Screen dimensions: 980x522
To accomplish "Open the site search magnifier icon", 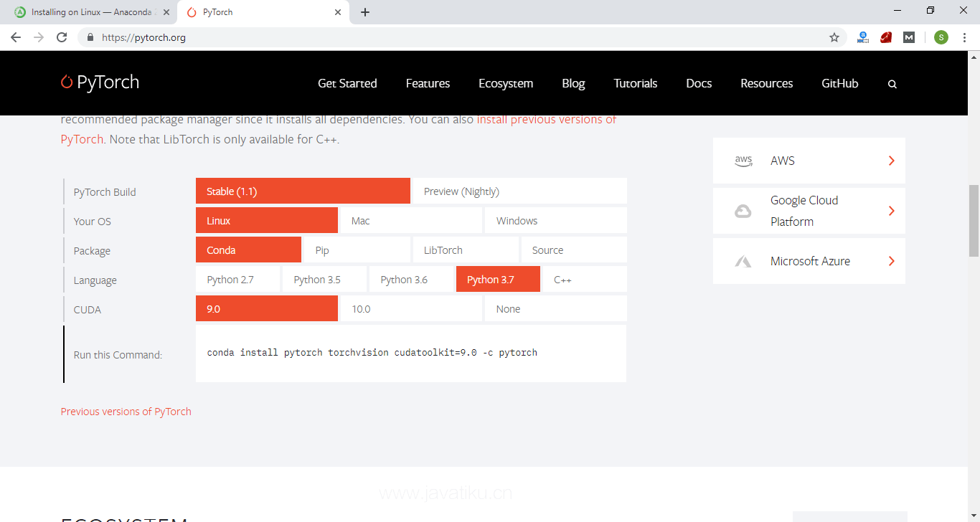I will 892,84.
